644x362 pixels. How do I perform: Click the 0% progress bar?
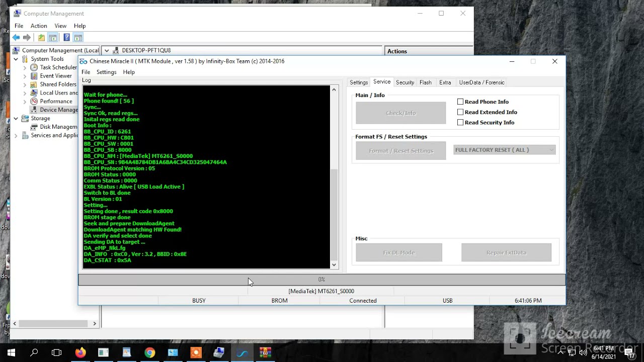tap(321, 280)
